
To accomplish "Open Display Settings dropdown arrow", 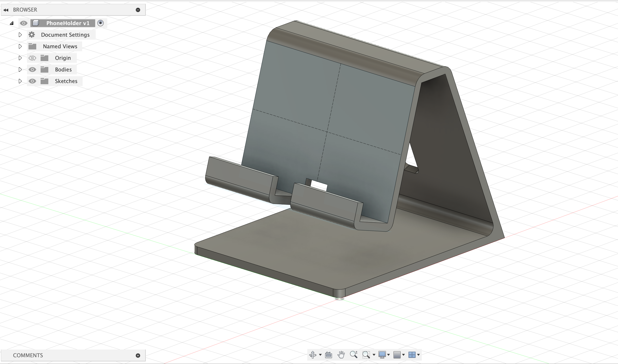I will (x=388, y=355).
